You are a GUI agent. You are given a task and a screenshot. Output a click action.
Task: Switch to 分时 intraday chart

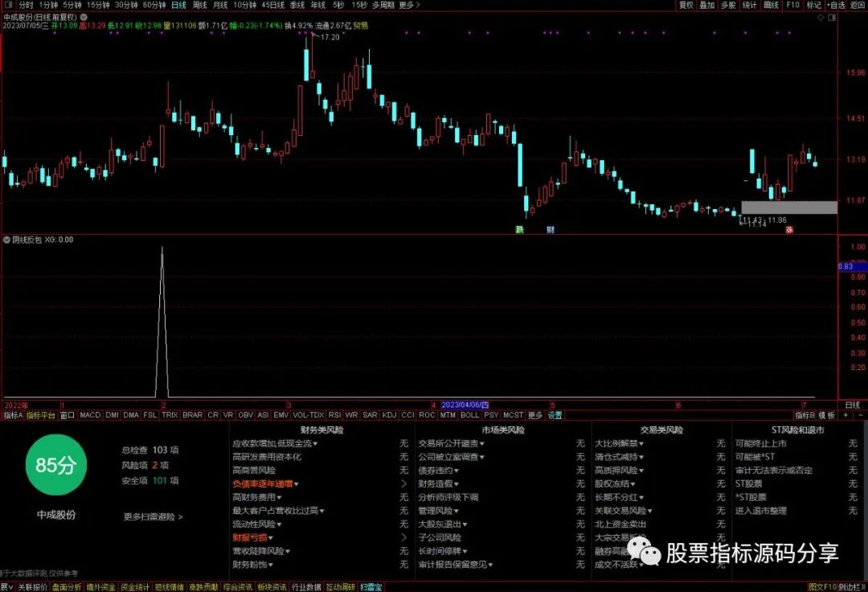(26, 5)
